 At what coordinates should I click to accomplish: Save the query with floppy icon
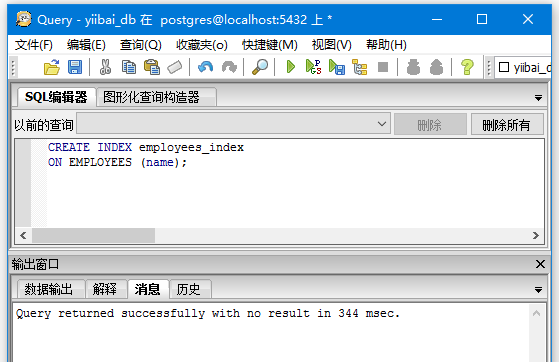pos(75,67)
